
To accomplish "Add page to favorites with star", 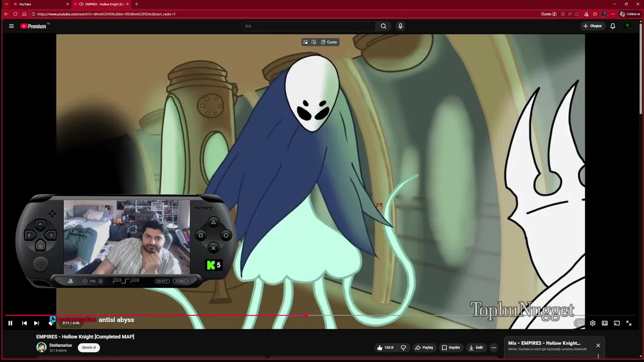I will click(x=577, y=14).
